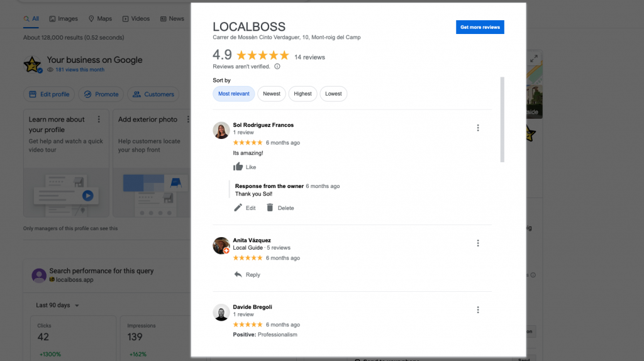Reply to Anita Vázquez's review

[x=247, y=274]
